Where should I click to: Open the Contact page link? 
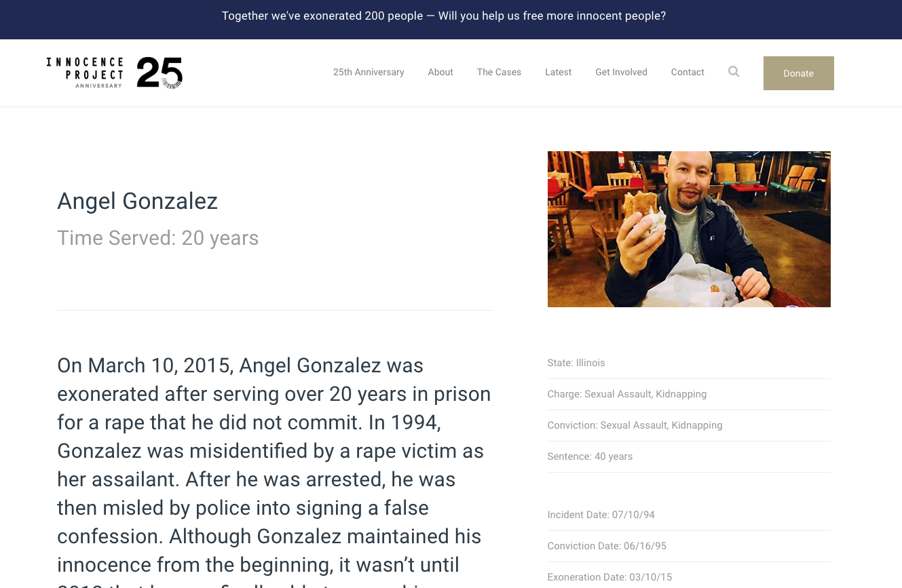point(688,72)
